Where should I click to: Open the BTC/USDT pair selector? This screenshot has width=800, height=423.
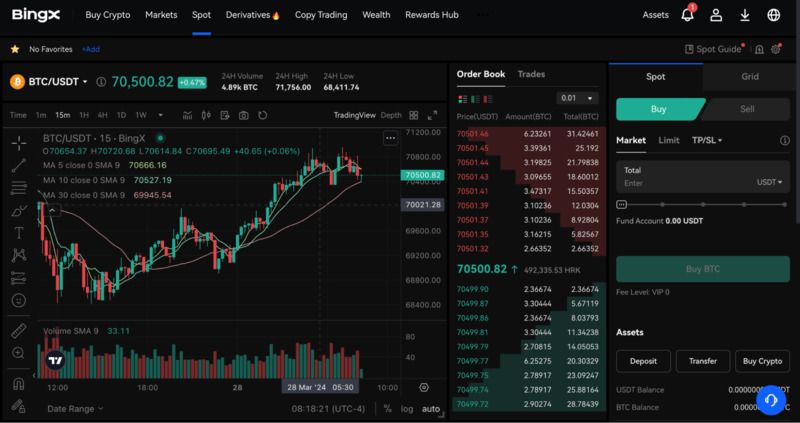point(58,82)
